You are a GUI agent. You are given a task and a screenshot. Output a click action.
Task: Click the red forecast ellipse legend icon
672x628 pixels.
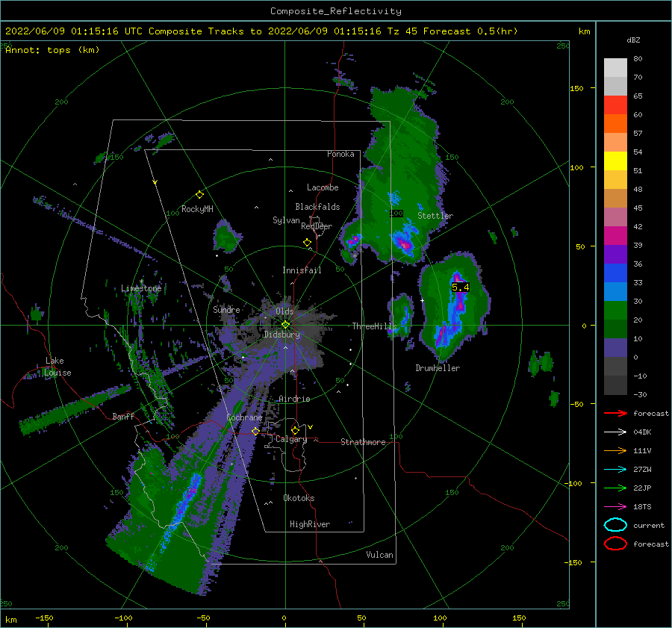[615, 544]
